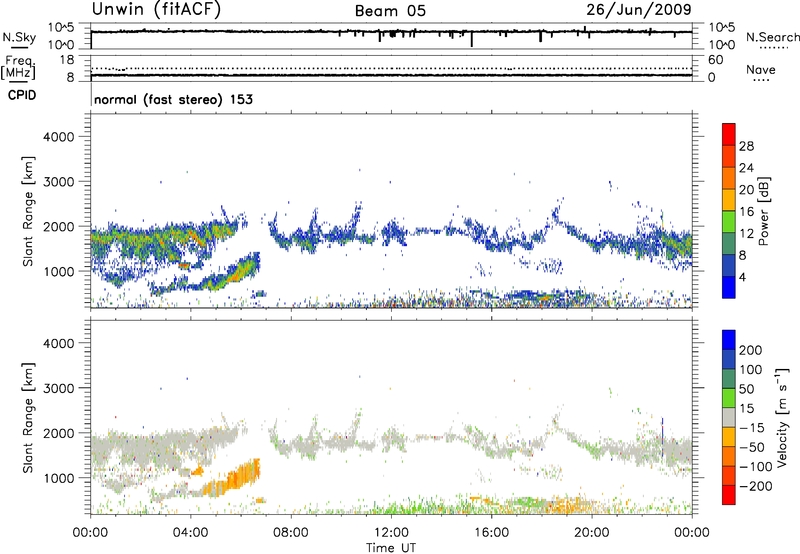Click 'Slant Range [km]' label of velocity panel
This screenshot has width=800, height=554.
click(28, 418)
